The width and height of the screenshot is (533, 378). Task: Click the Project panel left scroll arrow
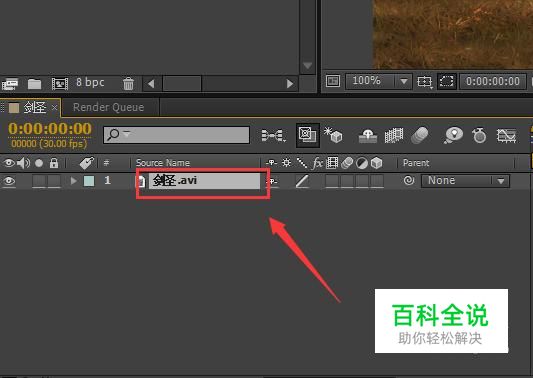click(151, 84)
